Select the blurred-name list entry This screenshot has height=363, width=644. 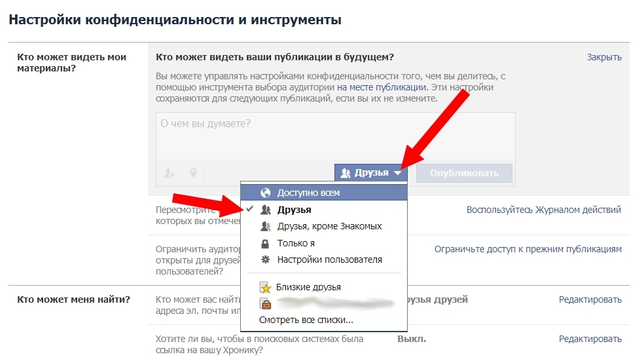(x=324, y=304)
